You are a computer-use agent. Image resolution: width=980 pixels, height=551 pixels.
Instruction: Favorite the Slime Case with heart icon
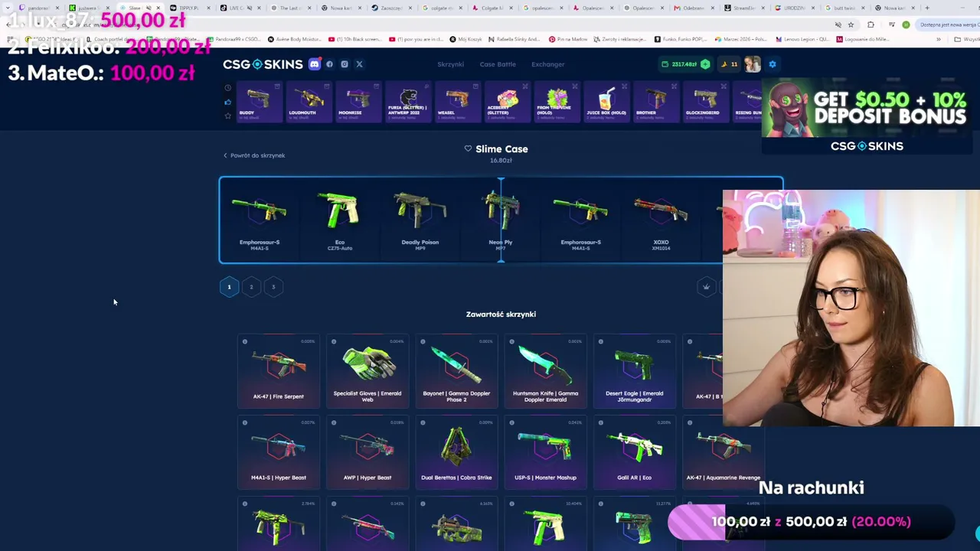click(x=468, y=148)
